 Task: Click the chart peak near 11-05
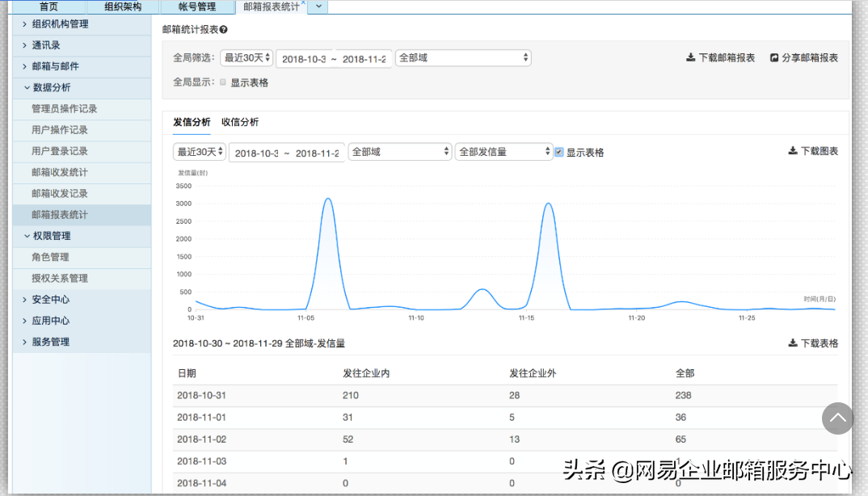tap(327, 200)
